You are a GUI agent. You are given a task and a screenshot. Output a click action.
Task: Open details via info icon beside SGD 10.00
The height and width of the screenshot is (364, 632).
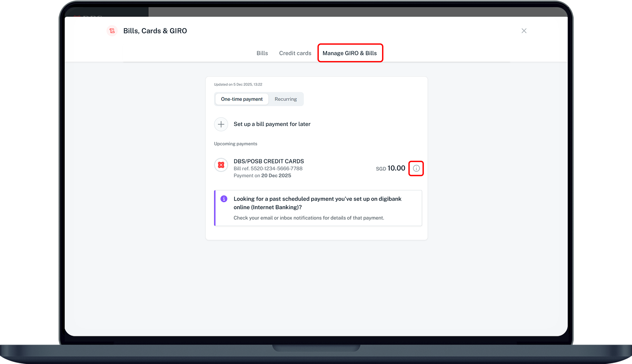[416, 168]
